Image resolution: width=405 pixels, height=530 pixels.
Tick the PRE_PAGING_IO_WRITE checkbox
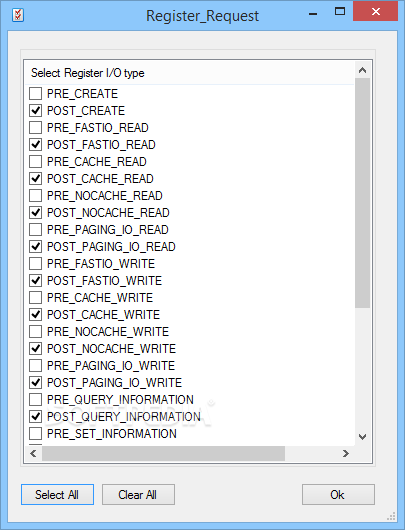[35, 365]
